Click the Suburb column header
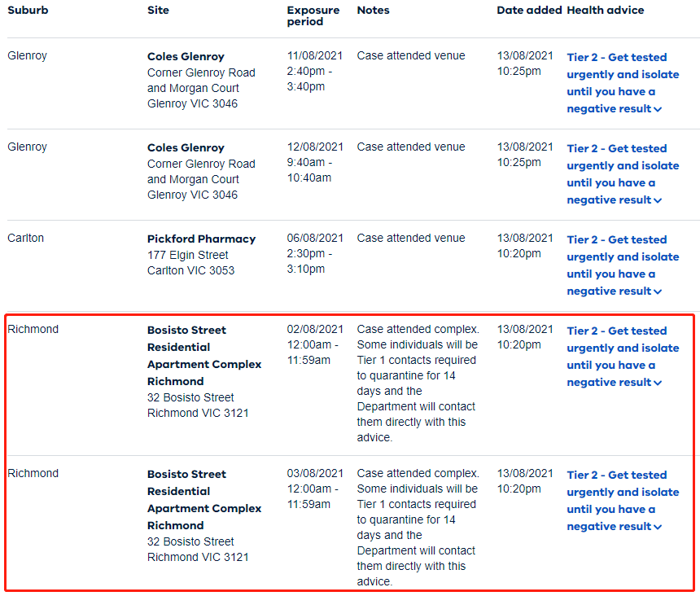This screenshot has height=596, width=700. pos(27,11)
